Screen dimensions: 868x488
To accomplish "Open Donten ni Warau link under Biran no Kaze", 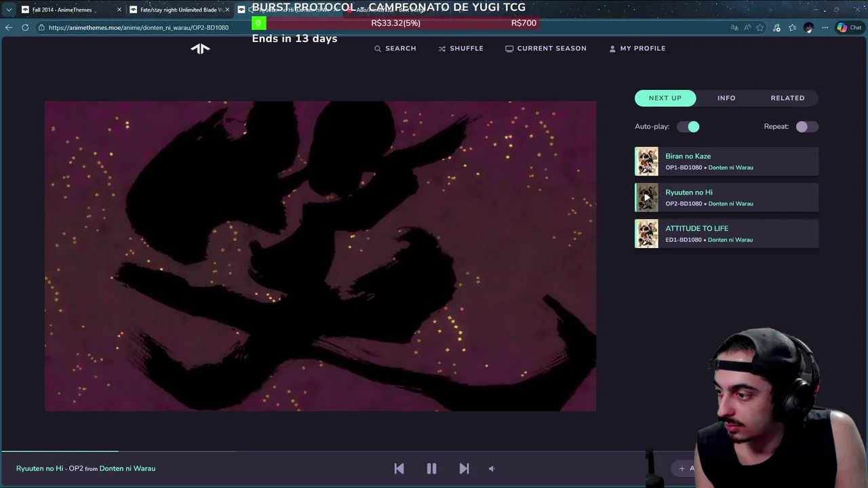I will tap(730, 167).
